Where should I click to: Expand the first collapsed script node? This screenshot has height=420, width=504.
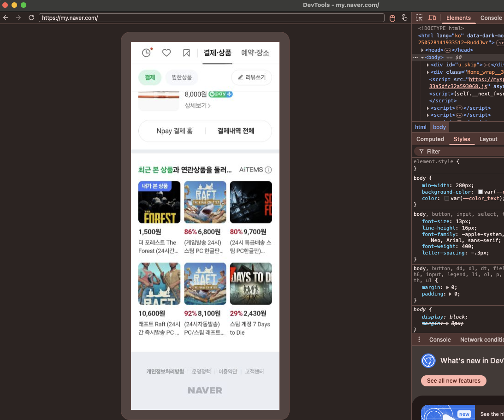[428, 108]
